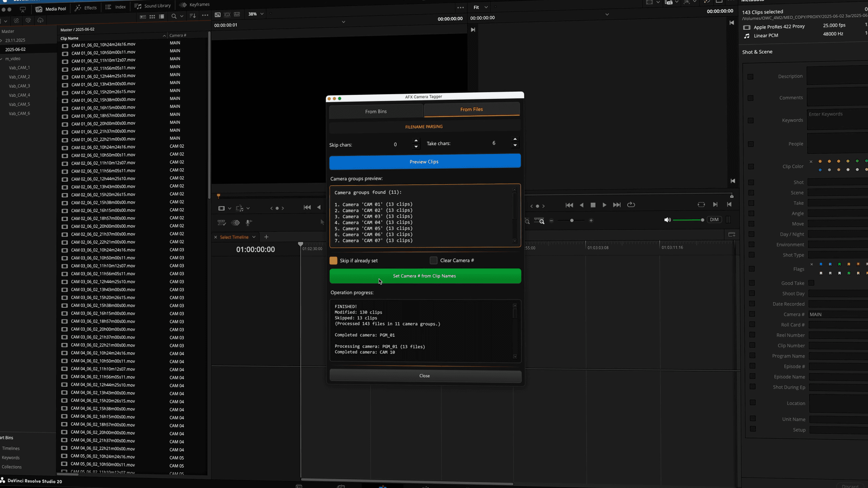868x488 pixels.
Task: Switch to the From Files tab
Action: (x=471, y=109)
